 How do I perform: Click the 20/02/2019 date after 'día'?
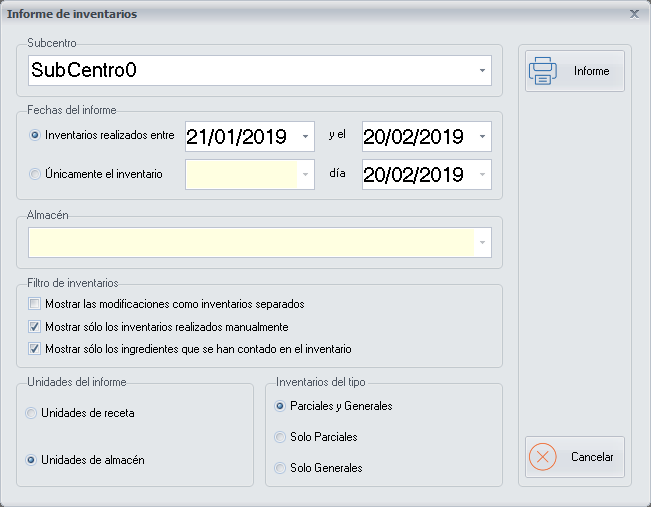point(414,174)
